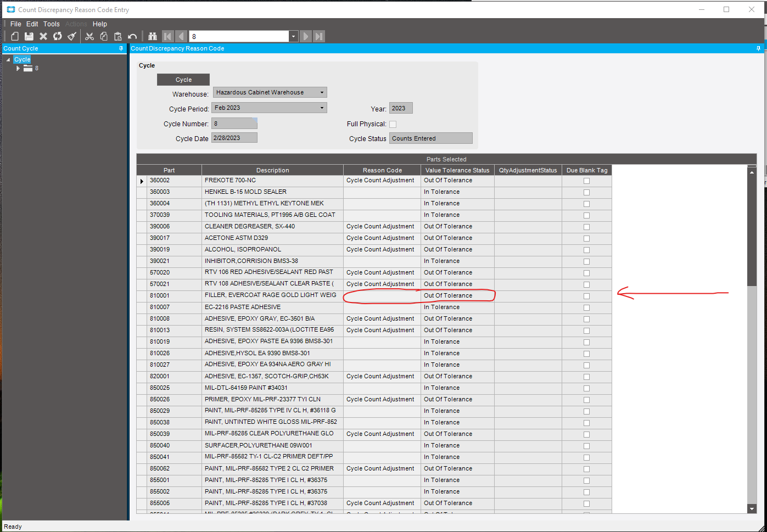Collapse the Cycle tree node
767x532 pixels.
pos(8,59)
